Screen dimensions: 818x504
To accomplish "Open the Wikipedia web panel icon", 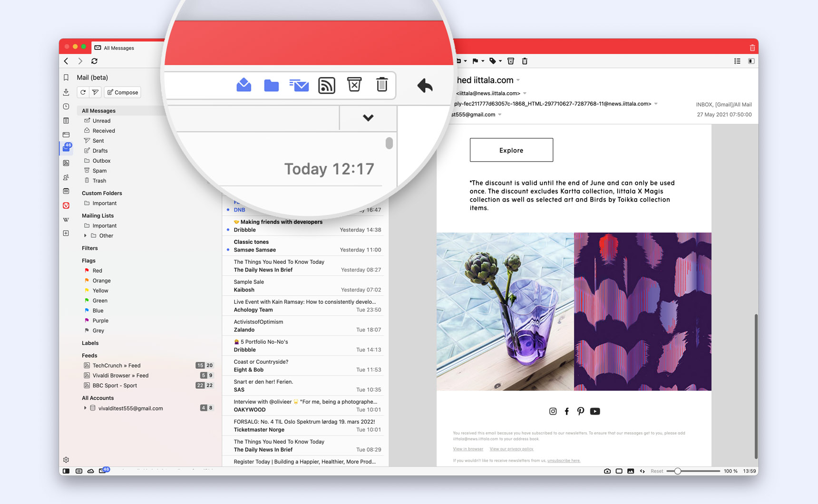I will [66, 220].
